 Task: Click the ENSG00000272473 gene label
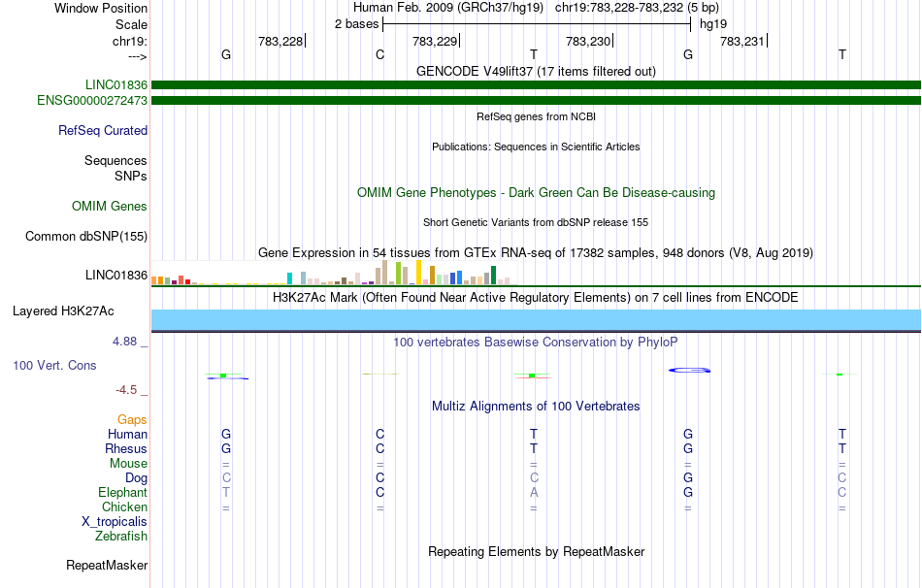pos(92,101)
